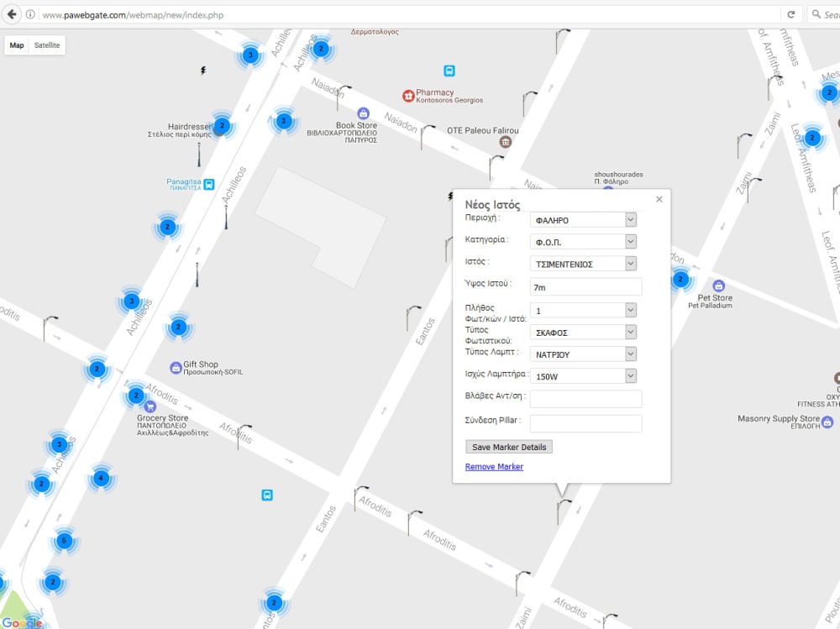Open the Remove Marker link

coord(494,466)
